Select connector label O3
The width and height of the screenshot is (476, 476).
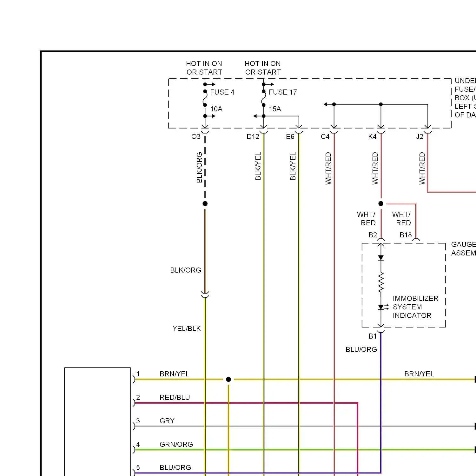click(196, 137)
